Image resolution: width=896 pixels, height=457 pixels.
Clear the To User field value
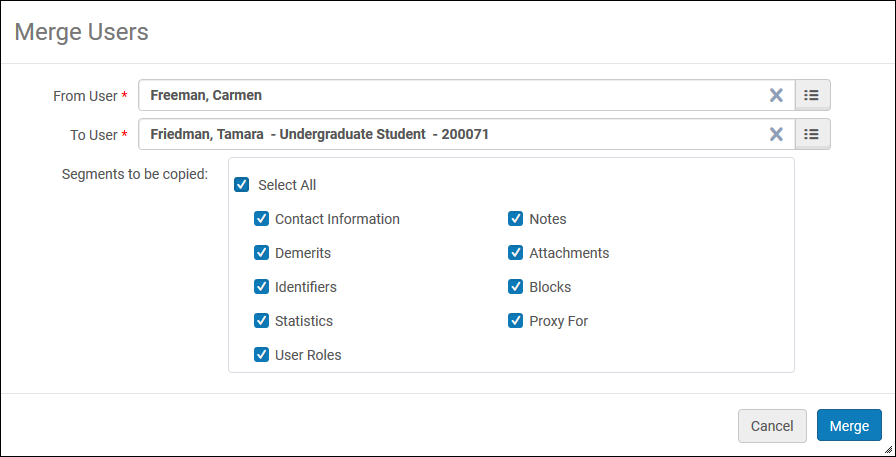coord(776,134)
